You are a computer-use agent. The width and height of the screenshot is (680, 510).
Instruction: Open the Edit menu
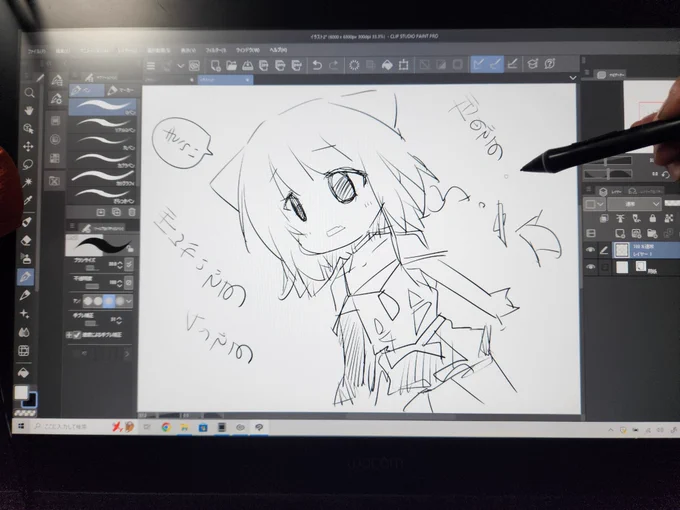(62, 51)
